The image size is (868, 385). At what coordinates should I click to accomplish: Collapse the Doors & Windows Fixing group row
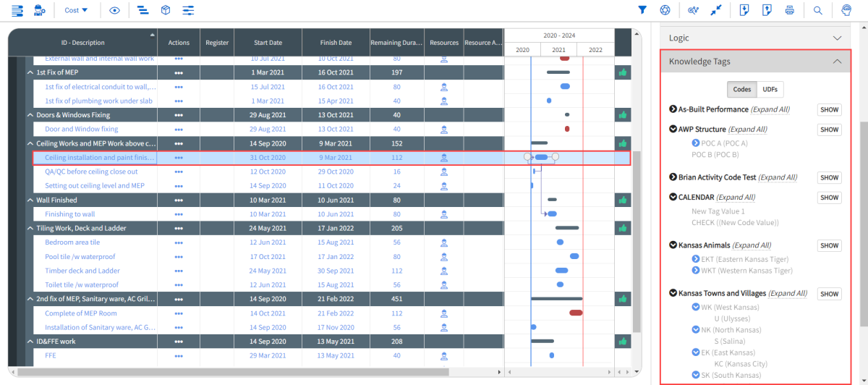pyautogui.click(x=30, y=115)
